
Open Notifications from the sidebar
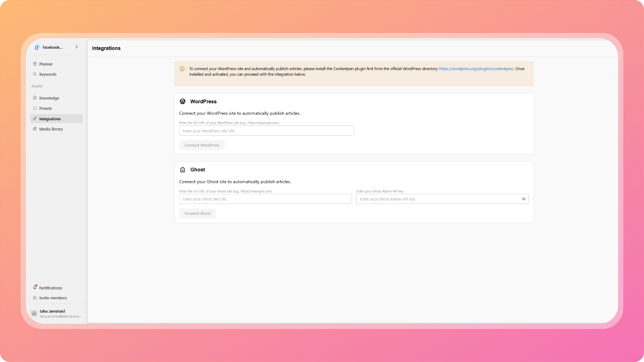(x=56, y=288)
